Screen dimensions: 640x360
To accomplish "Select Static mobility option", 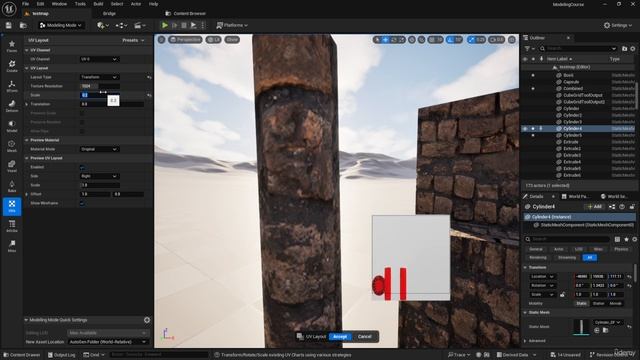I will (x=581, y=303).
